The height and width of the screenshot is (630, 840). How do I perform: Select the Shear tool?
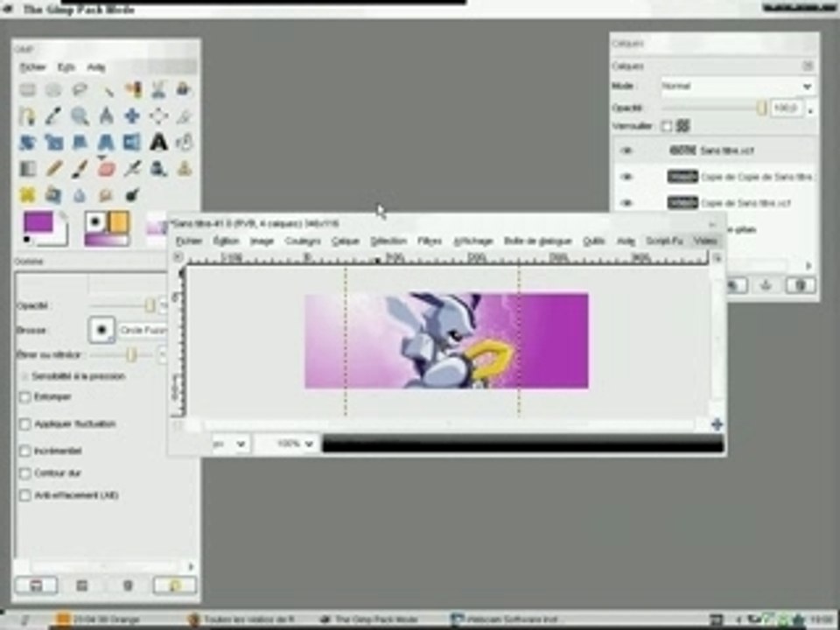(x=80, y=143)
